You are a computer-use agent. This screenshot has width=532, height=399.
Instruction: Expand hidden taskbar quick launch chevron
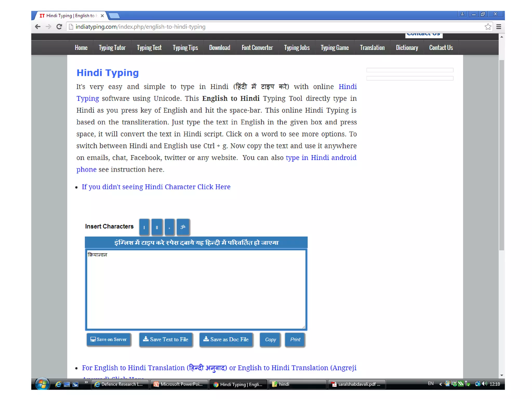tap(86, 382)
